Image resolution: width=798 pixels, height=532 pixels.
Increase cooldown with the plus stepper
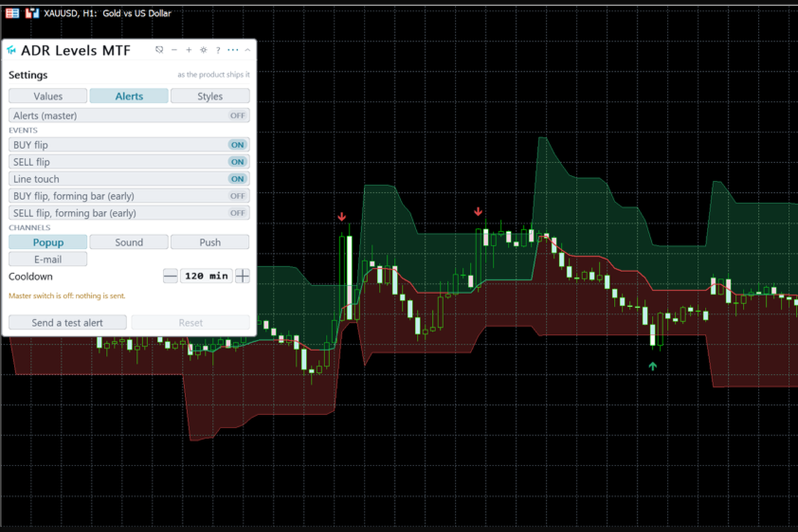[243, 276]
